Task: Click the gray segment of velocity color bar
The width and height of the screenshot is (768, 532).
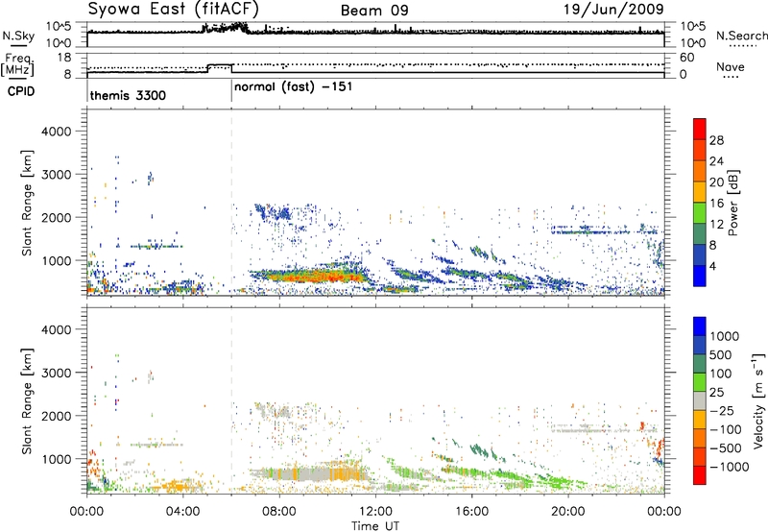Action: 700,401
